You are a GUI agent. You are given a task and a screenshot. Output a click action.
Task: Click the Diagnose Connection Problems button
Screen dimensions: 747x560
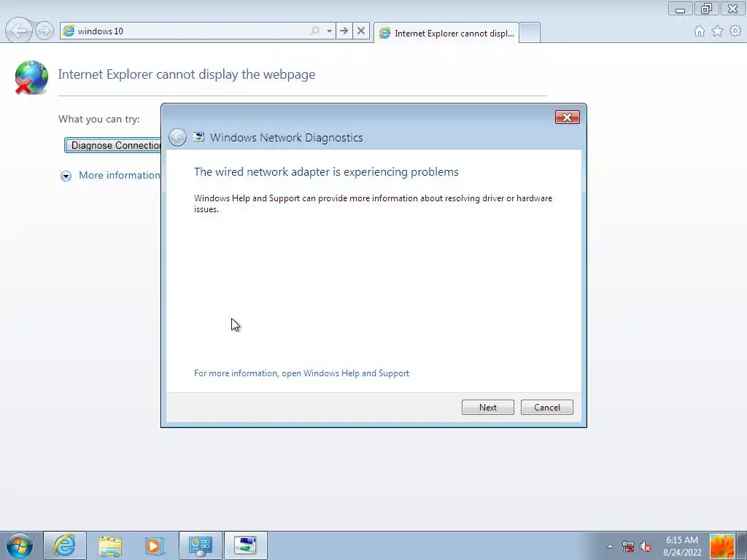pyautogui.click(x=113, y=145)
